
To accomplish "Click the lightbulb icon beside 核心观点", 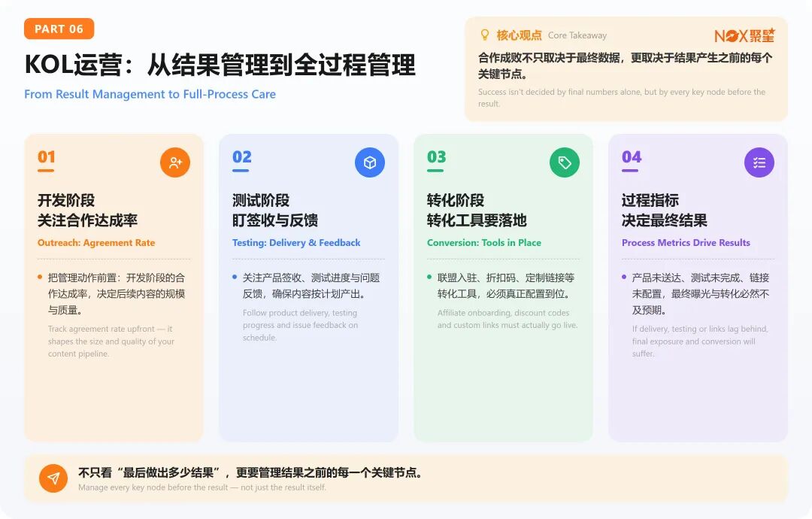I will tap(485, 35).
